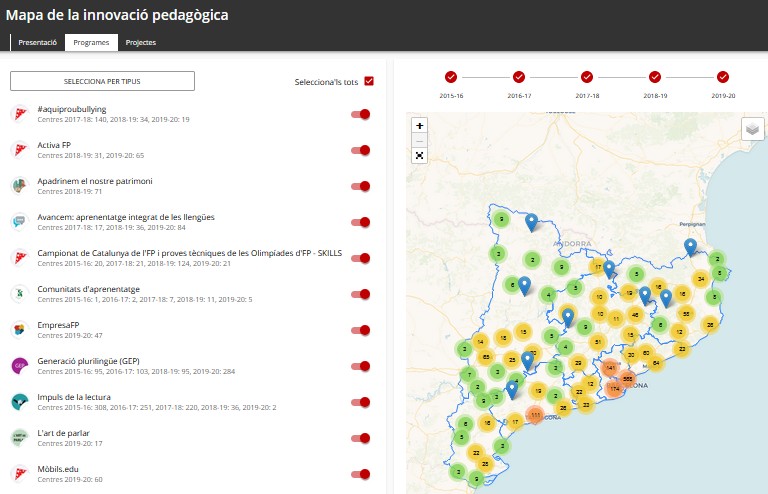The height and width of the screenshot is (494, 768).
Task: Click the Avancem program icon
Action: 18,221
